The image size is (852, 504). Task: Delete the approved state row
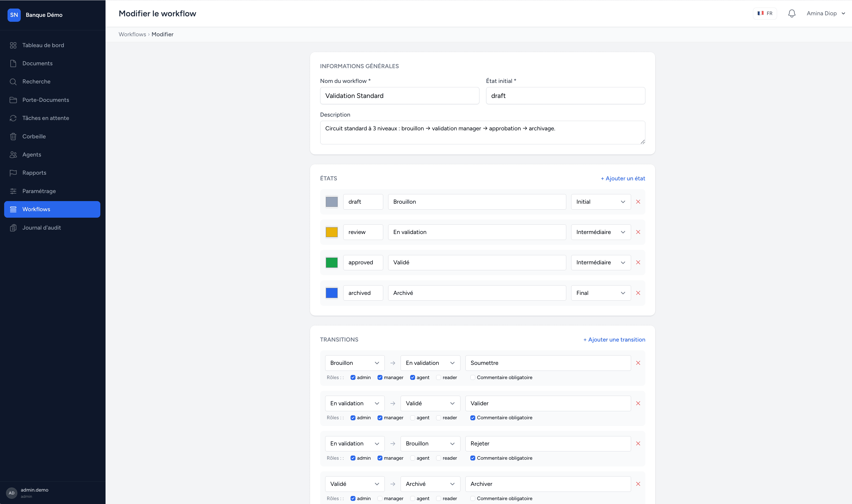point(638,262)
